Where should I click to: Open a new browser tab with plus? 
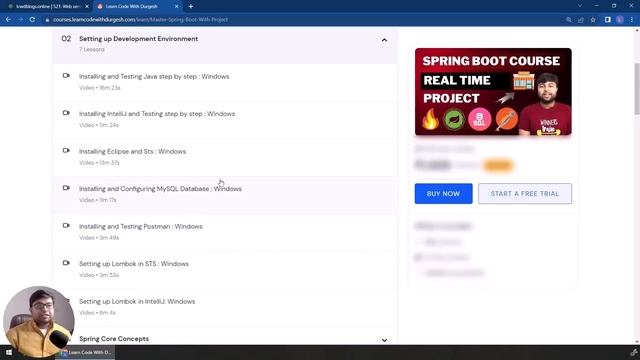(x=191, y=6)
